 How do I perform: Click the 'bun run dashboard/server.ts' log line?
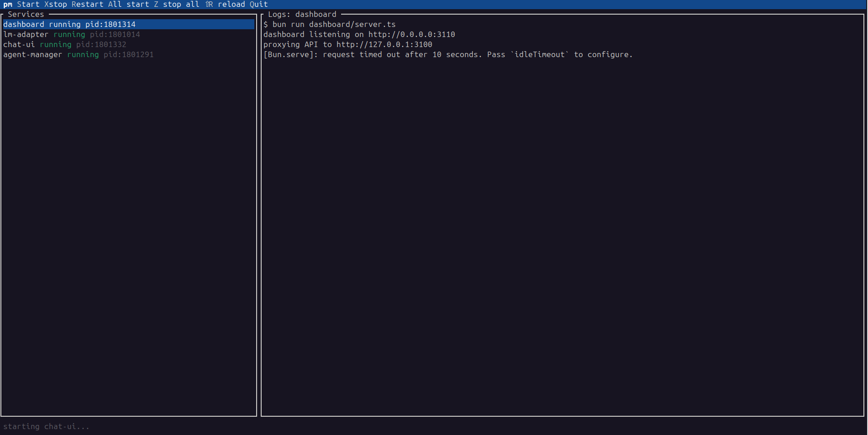pyautogui.click(x=330, y=24)
